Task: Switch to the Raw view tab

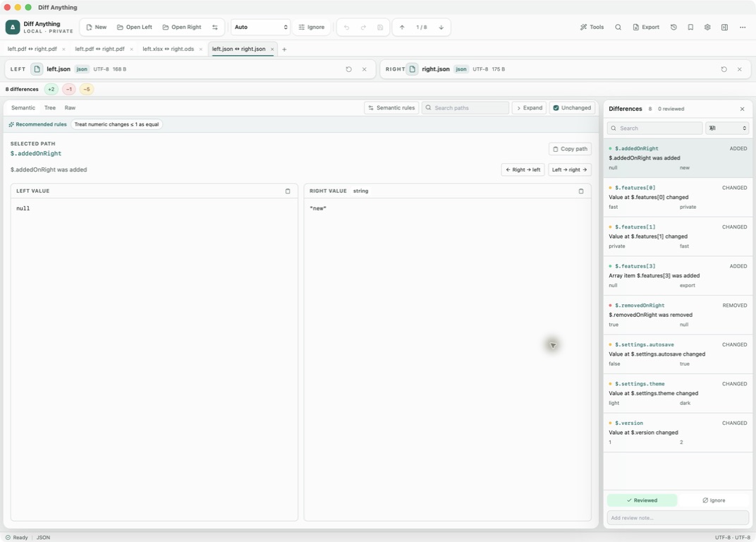Action: (x=70, y=108)
